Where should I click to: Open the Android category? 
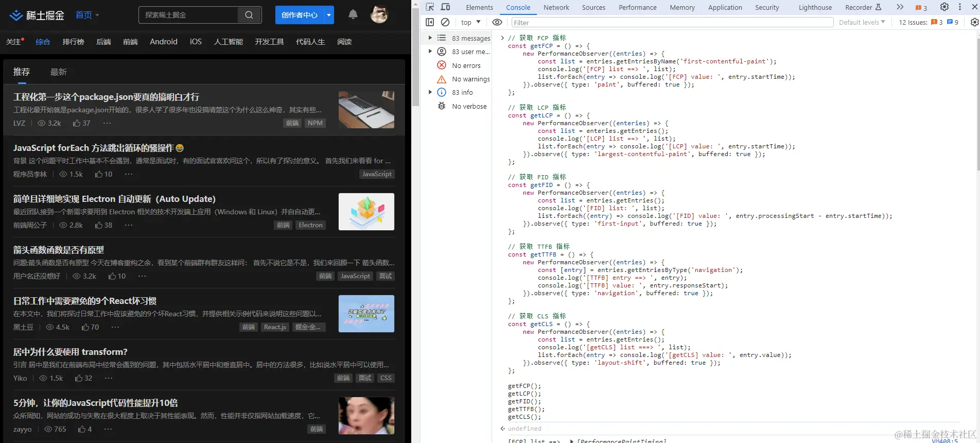click(164, 42)
